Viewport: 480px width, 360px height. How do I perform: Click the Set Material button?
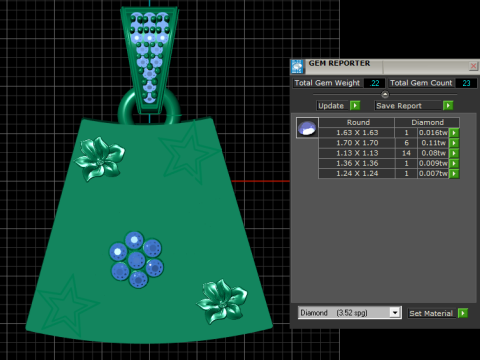tap(431, 313)
